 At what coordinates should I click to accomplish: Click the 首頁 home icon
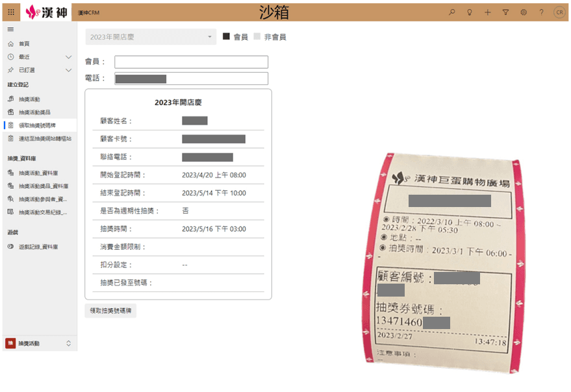coord(10,43)
